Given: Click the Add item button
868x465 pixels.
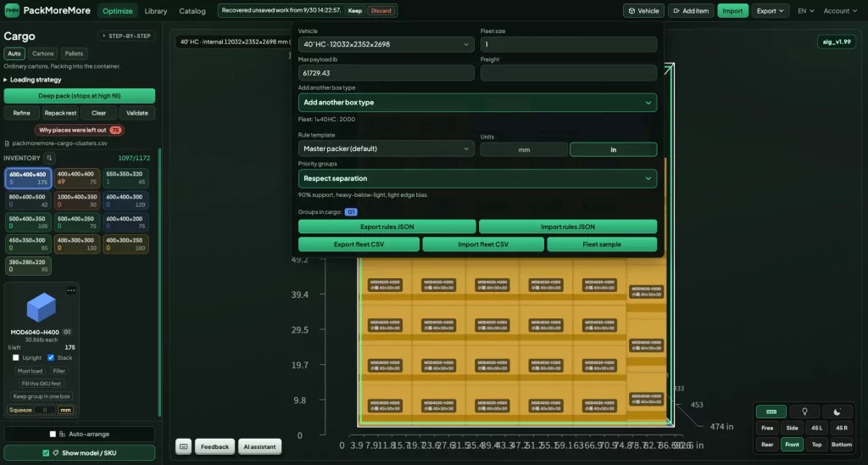Looking at the screenshot, I should [x=690, y=10].
